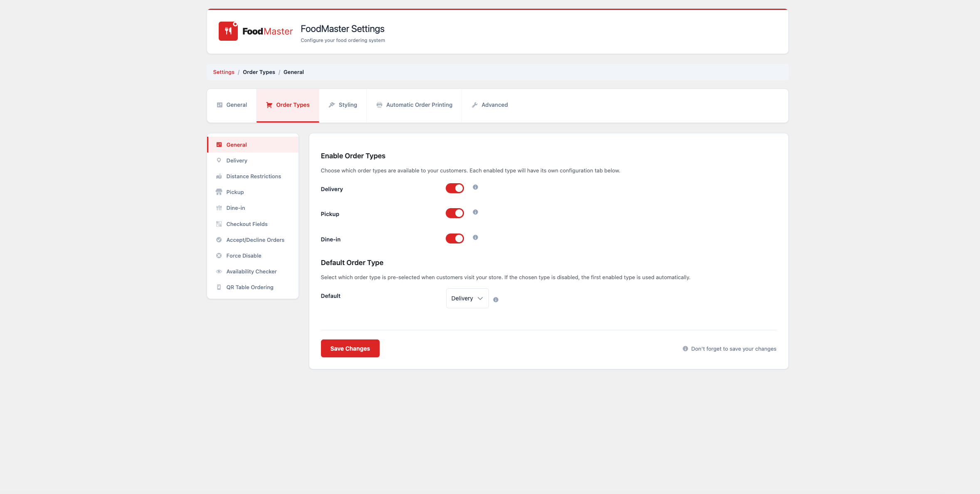980x494 pixels.
Task: Click the Order Types cart icon
Action: 269,105
